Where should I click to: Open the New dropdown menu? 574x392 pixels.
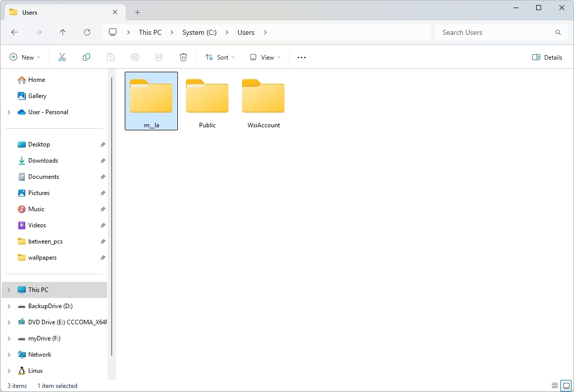pyautogui.click(x=25, y=57)
